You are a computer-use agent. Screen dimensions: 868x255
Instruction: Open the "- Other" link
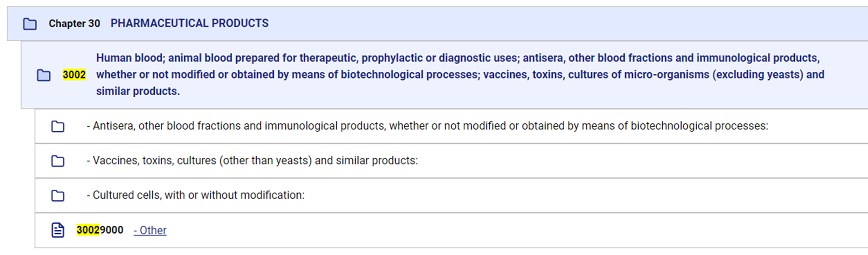150,230
